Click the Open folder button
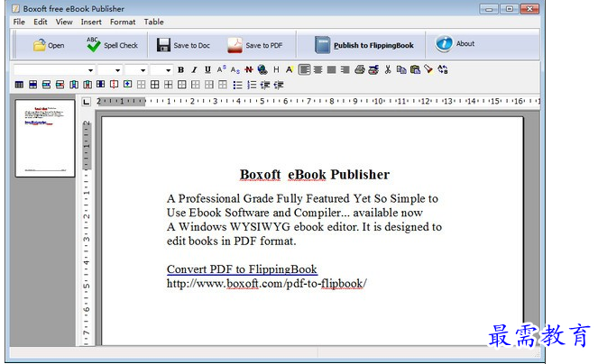598x364 pixels. click(48, 45)
